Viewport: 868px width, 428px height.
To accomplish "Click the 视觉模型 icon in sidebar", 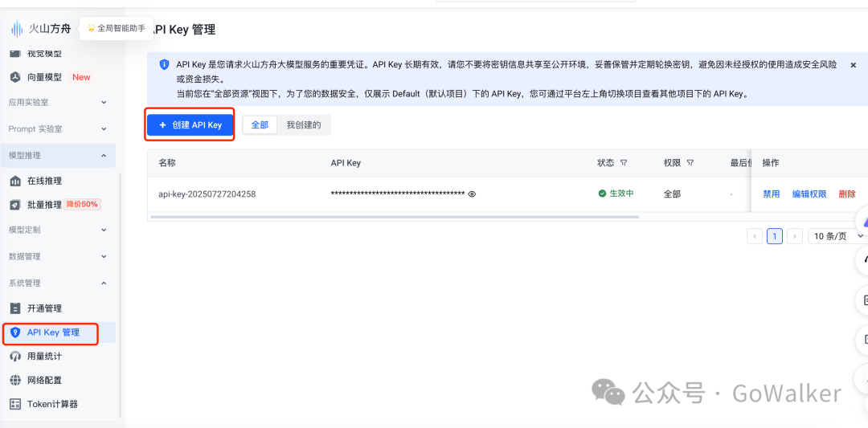I will [15, 54].
